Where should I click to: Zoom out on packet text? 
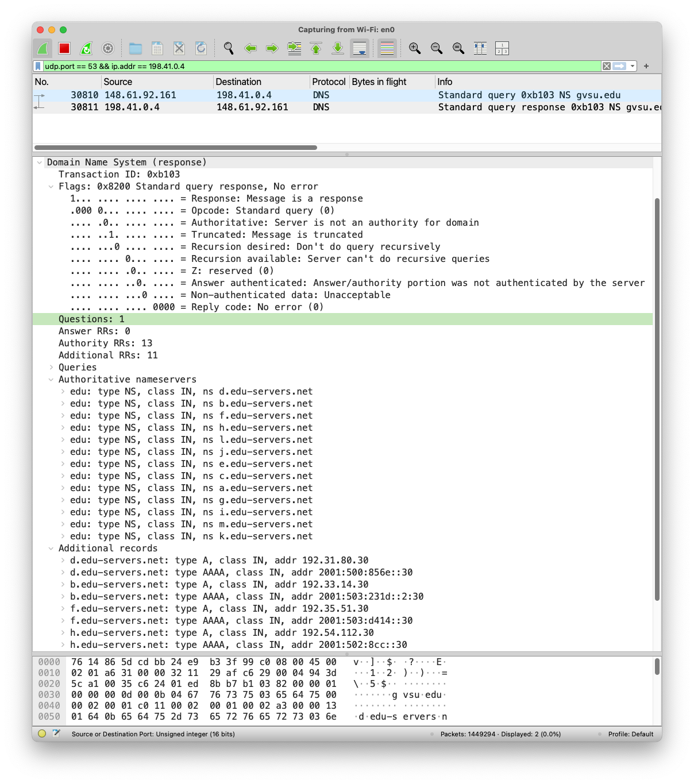coord(437,48)
